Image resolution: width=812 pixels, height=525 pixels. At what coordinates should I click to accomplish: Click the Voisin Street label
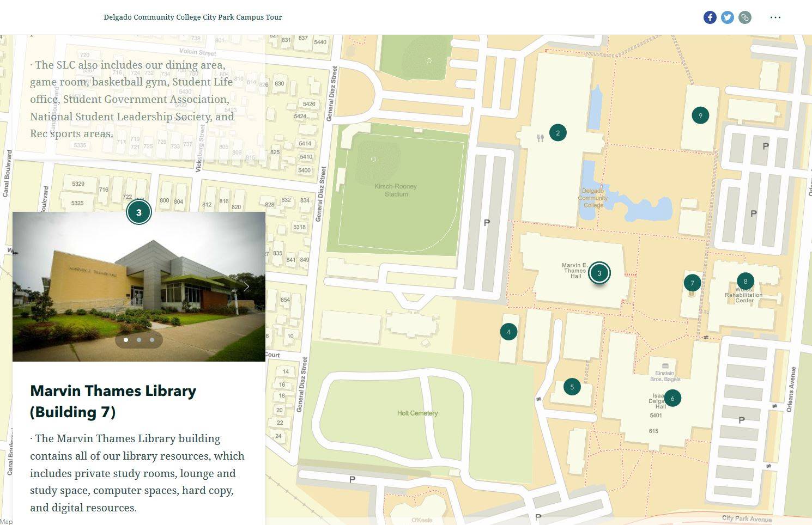click(x=198, y=52)
